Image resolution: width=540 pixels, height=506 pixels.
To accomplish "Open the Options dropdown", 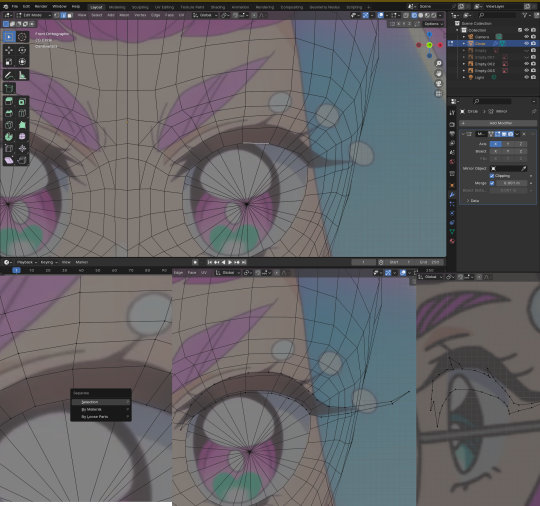I will tap(433, 24).
